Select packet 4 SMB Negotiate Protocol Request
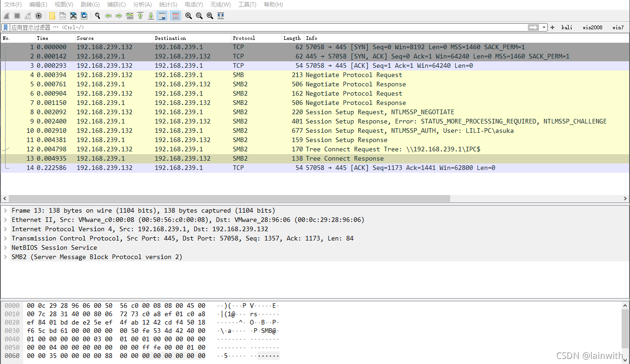This screenshot has height=364, width=630. (315, 75)
